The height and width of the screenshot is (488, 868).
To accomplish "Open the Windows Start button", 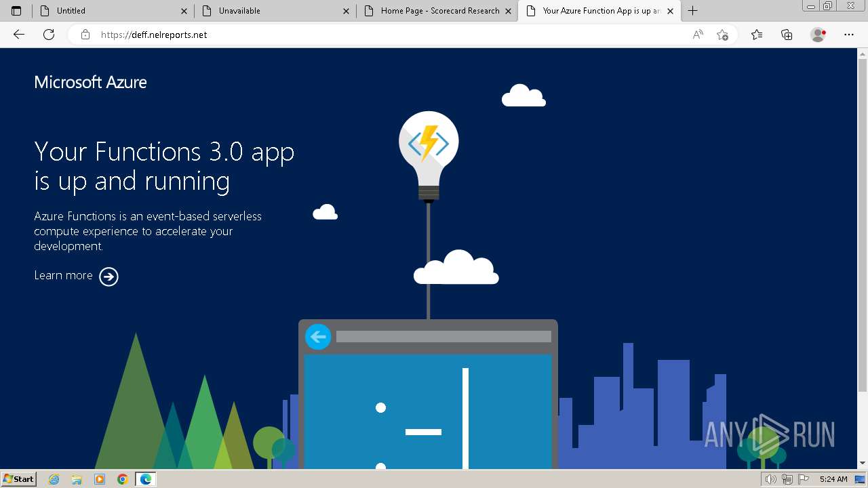I will 18,479.
